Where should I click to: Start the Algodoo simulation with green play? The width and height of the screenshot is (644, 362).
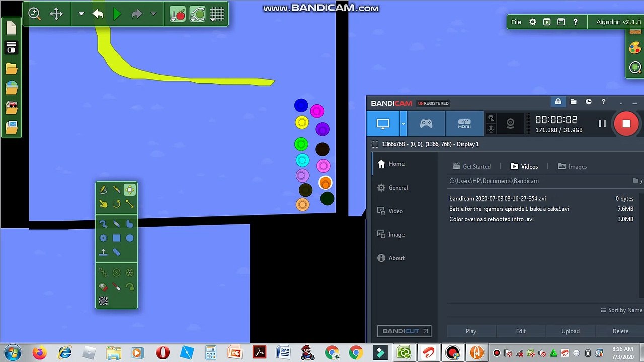click(117, 14)
